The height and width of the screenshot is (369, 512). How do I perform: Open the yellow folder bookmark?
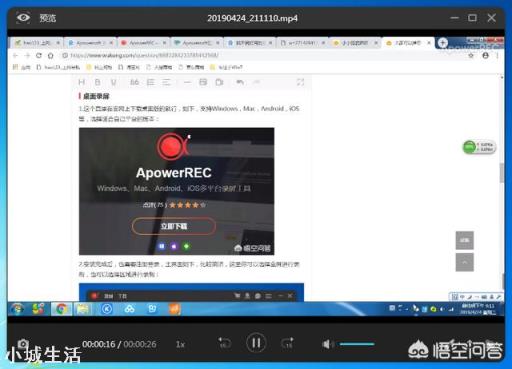coord(99,67)
